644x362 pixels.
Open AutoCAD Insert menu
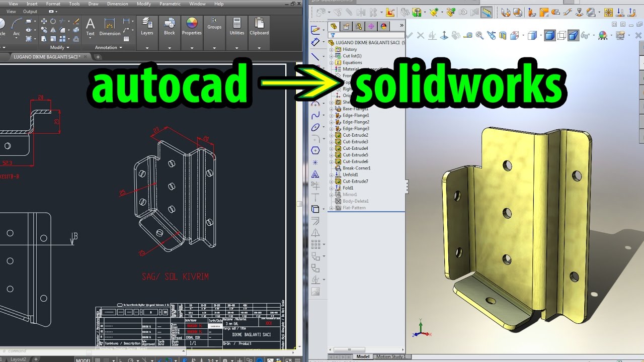coord(32,4)
